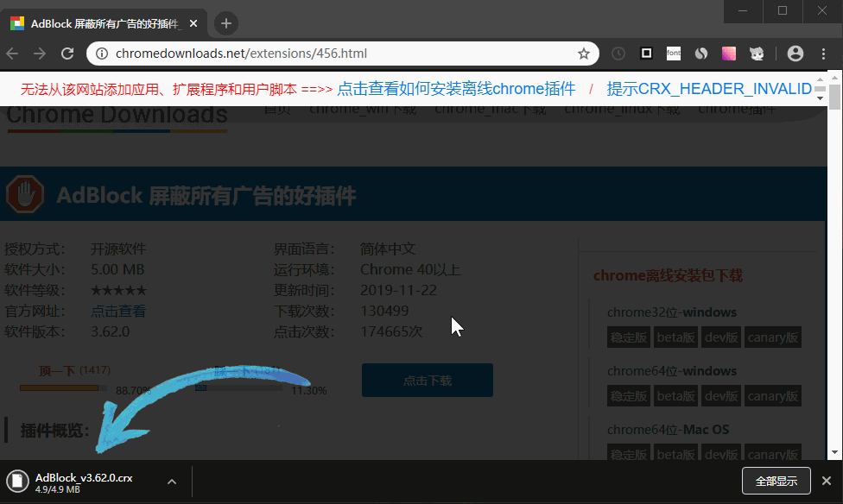843x504 pixels.
Task: Select chrome64位-windows canary版 download
Action: tap(772, 396)
